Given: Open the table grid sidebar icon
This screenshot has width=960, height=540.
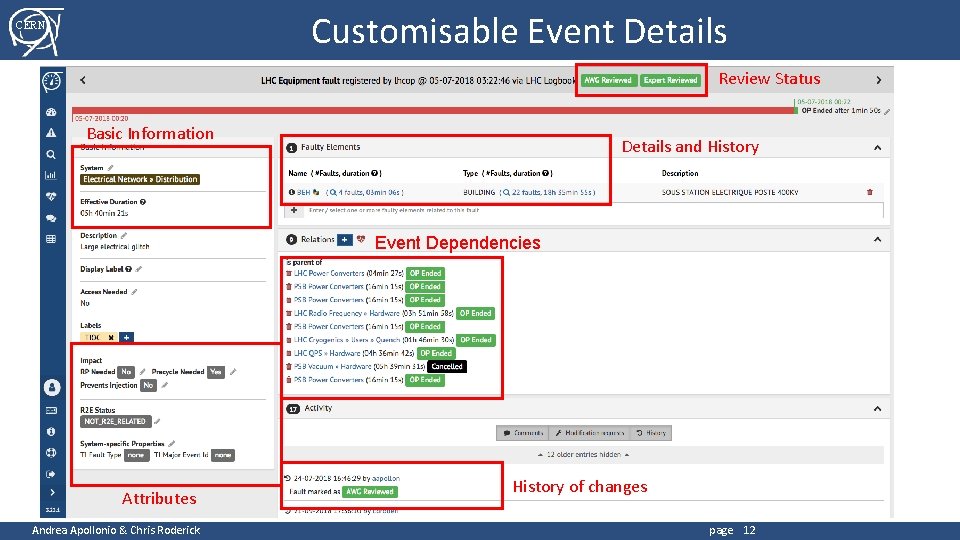Looking at the screenshot, I should coord(51,239).
